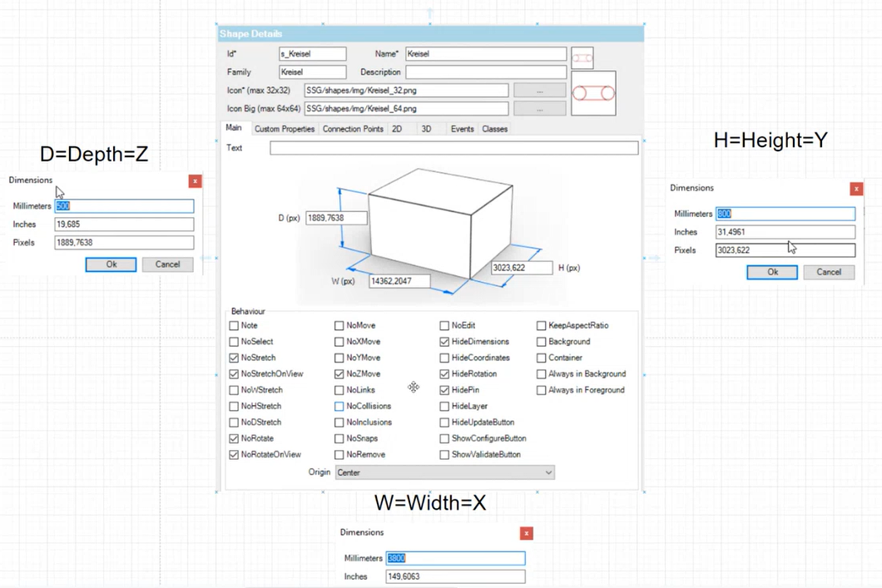Check the ShowConfigureButton checkbox

click(x=444, y=438)
